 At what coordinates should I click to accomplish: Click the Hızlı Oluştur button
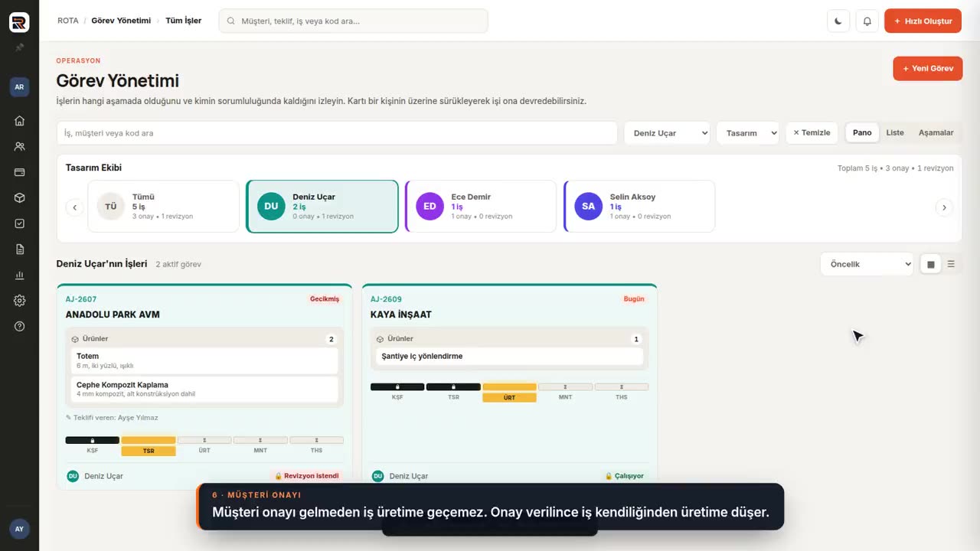click(923, 21)
